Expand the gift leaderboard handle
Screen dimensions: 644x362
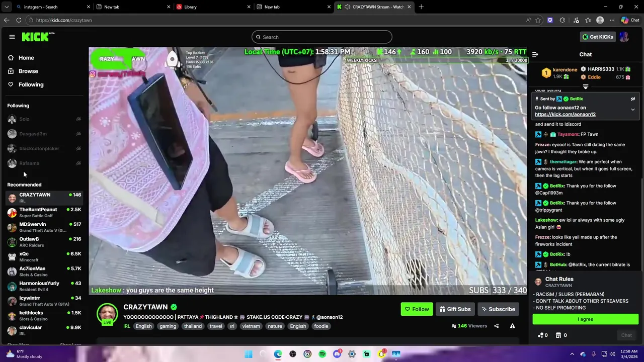tap(586, 87)
